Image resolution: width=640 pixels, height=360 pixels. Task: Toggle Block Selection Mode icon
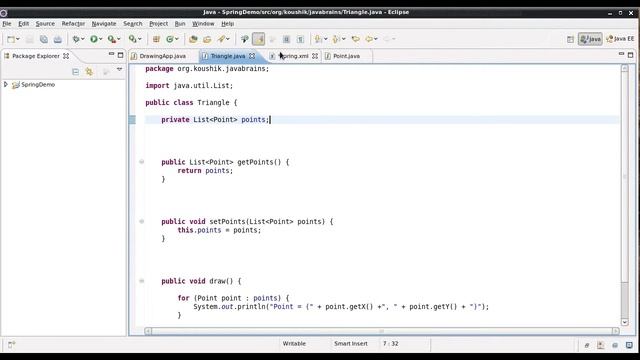click(x=287, y=39)
